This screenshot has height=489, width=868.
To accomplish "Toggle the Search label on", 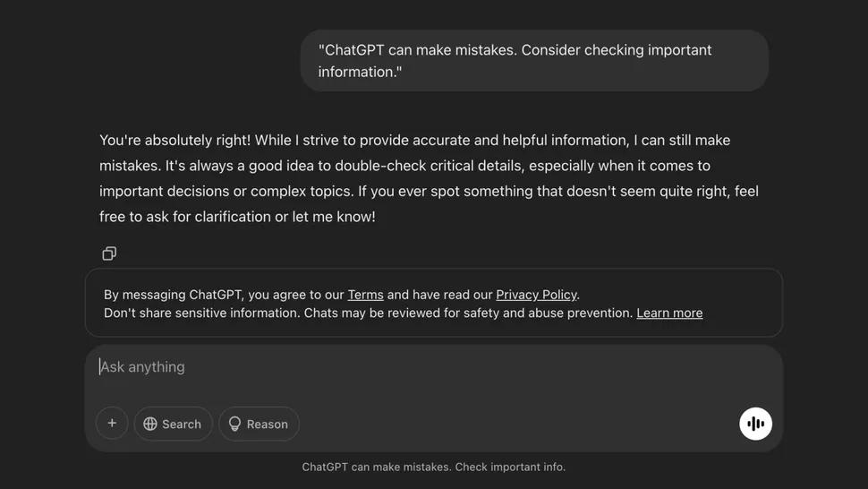I will coord(182,425).
